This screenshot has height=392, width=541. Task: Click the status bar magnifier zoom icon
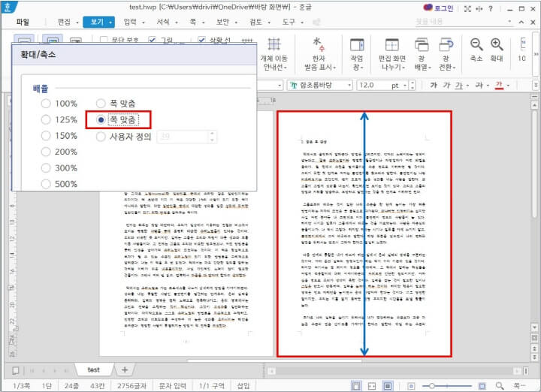coord(499,386)
